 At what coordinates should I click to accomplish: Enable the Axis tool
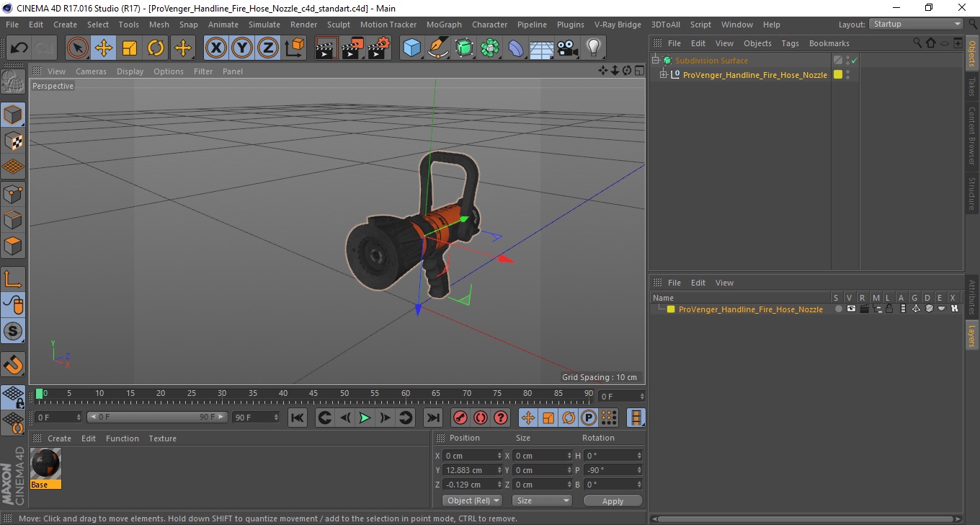[x=13, y=279]
